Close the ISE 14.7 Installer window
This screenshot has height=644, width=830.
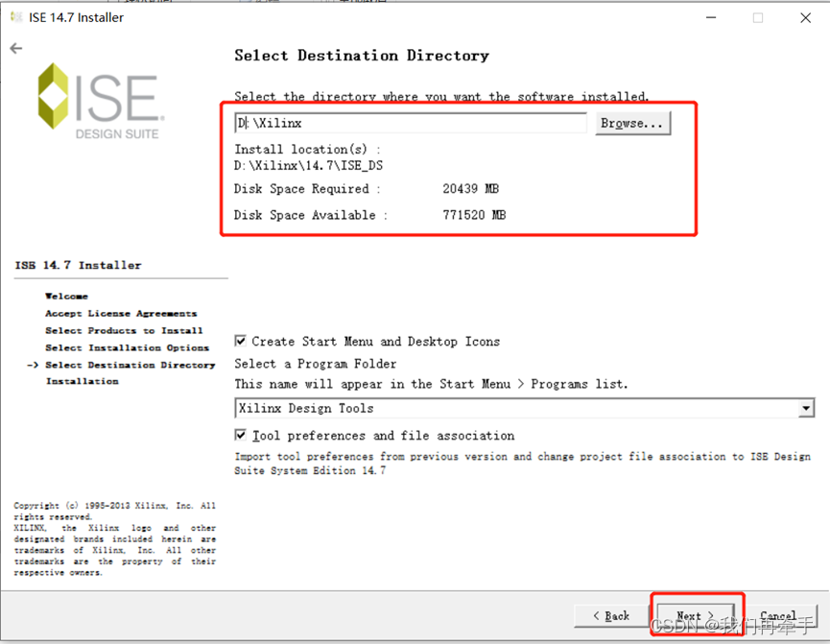(805, 17)
